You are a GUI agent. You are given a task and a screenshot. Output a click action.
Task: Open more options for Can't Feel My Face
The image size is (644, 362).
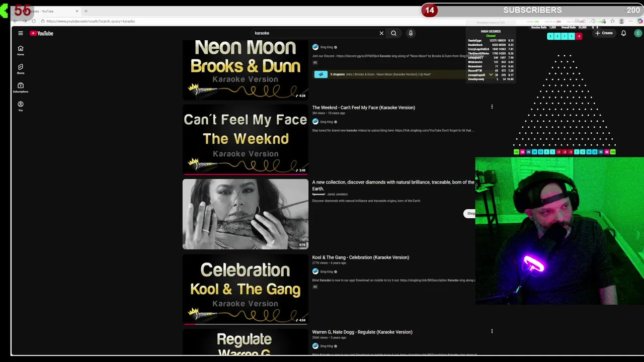coord(492,107)
